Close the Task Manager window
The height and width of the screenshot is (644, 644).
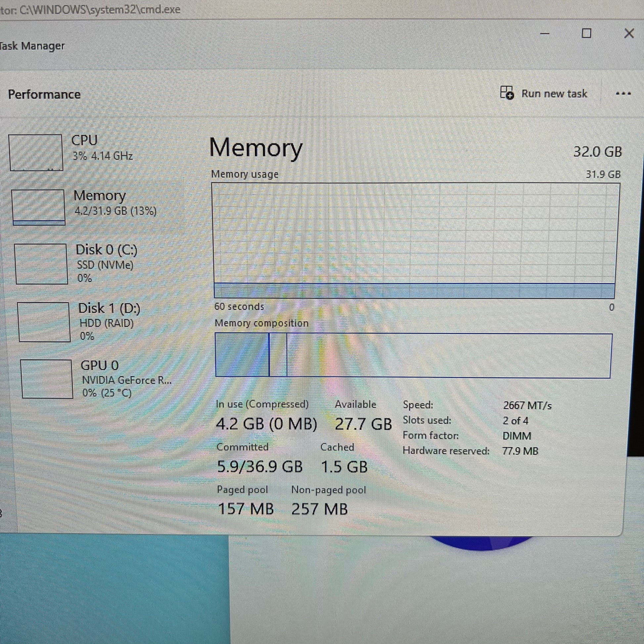(x=629, y=33)
